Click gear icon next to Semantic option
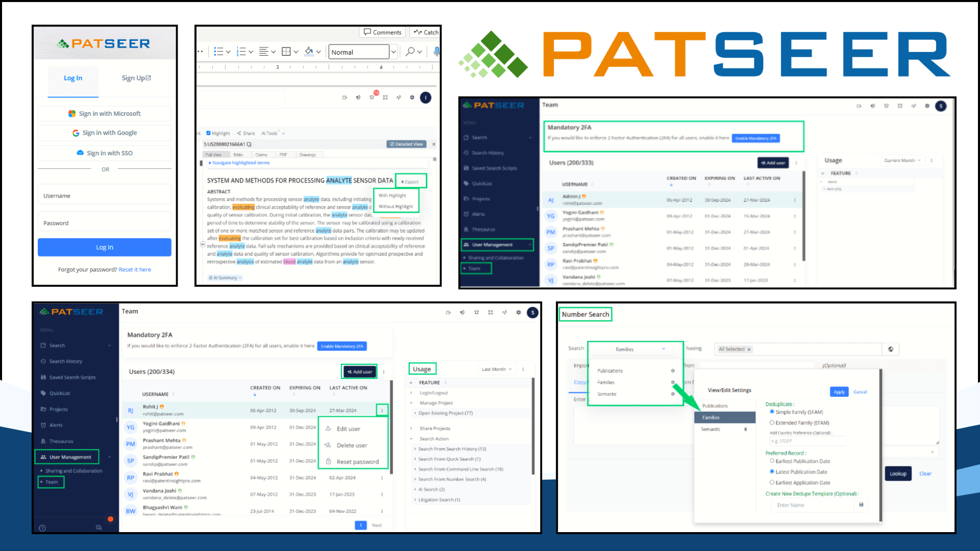The height and width of the screenshot is (551, 980). point(673,394)
